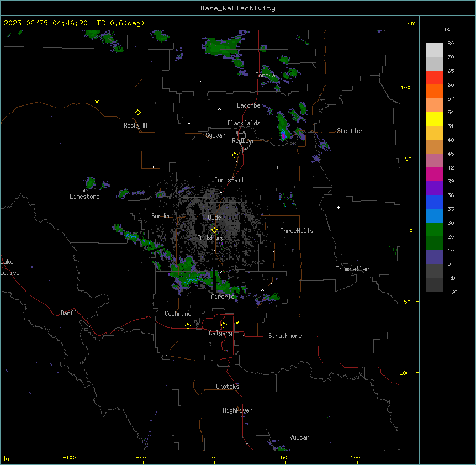476x465 pixels.
Task: Click the white plus marker west of Drumheller
Action: [338, 207]
